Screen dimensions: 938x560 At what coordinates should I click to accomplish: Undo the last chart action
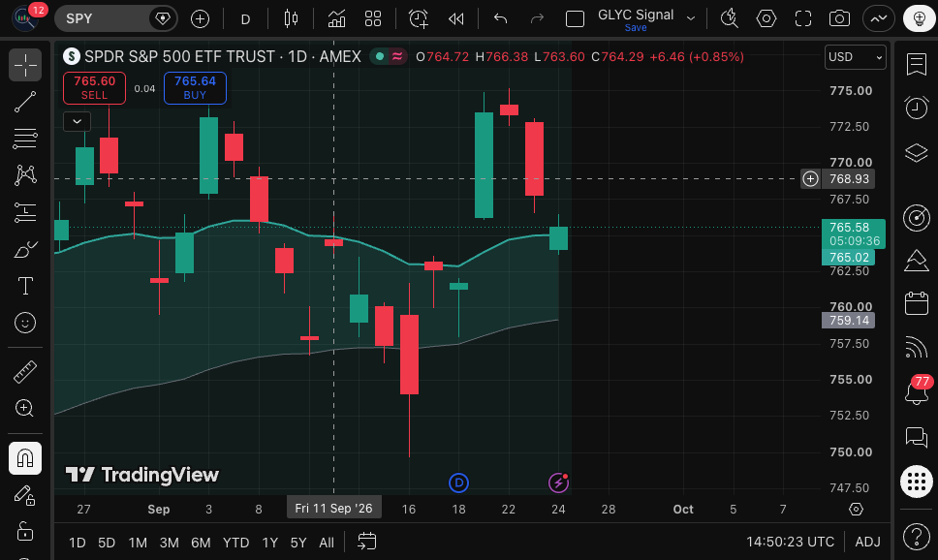(x=501, y=19)
